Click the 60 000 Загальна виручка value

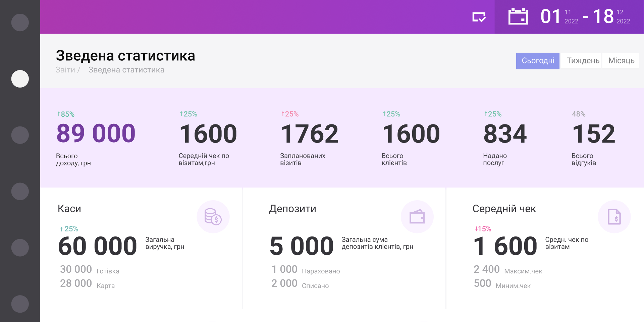point(97,246)
